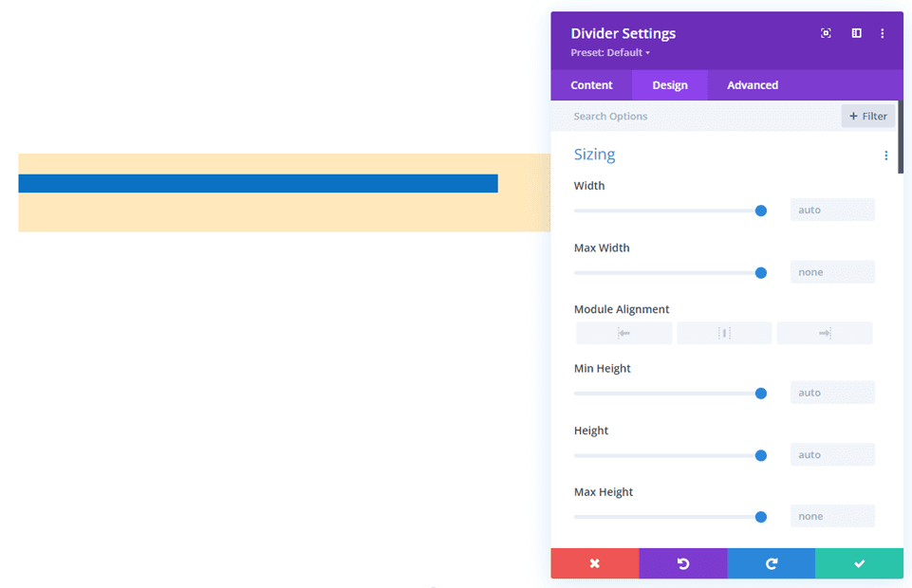Open Divider Settings more options menu

(883, 33)
